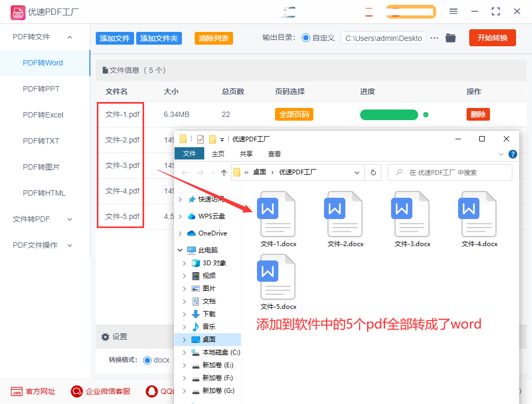Open the hamburger menu in title bar
This screenshot has height=404, width=532.
453,12
